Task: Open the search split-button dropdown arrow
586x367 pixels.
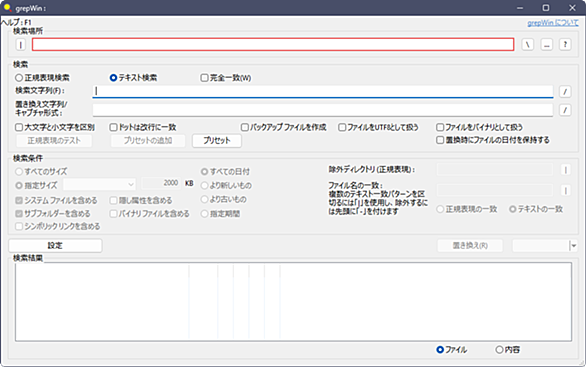Action: pos(574,246)
